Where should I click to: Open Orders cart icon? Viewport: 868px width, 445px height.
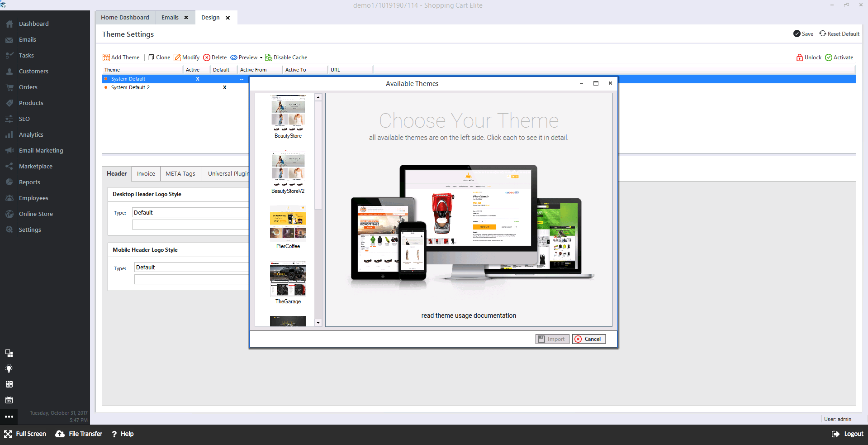click(9, 87)
